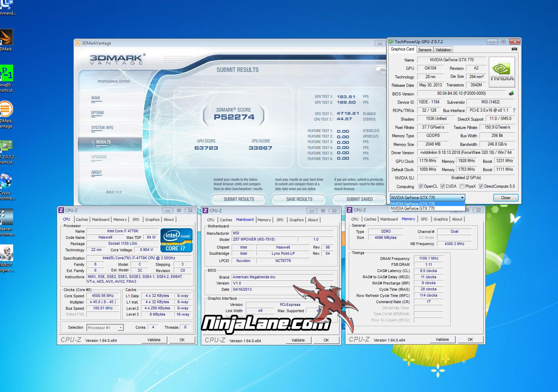Open the 3DMark desktop shortcut icon

click(x=6, y=37)
